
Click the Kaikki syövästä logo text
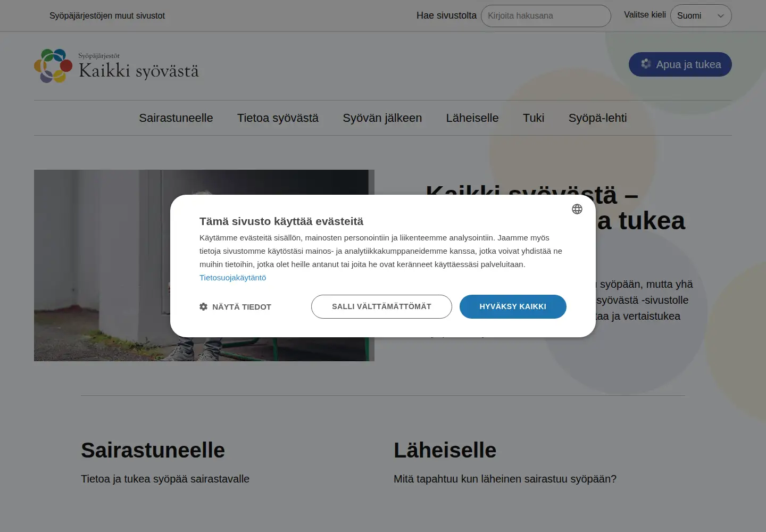click(139, 70)
